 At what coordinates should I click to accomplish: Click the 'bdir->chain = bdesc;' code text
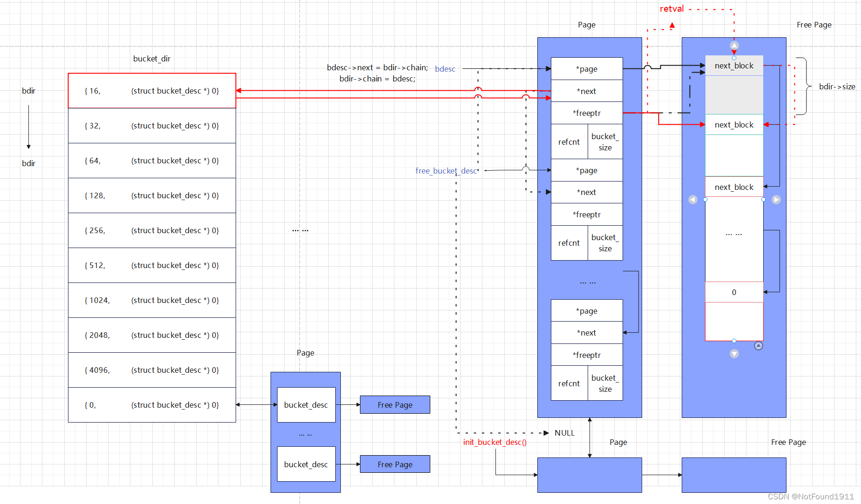click(377, 79)
